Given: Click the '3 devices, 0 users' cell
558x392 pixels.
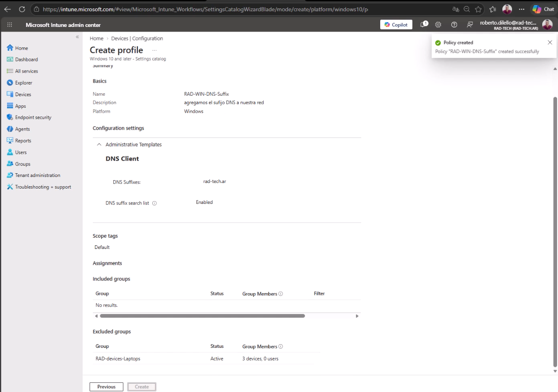Looking at the screenshot, I should 260,359.
